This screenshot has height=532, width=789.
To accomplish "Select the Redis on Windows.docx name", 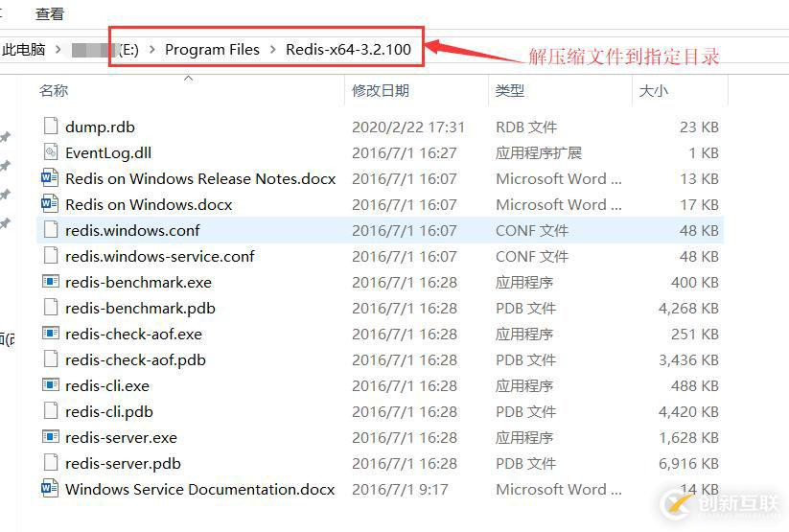I will [x=149, y=205].
